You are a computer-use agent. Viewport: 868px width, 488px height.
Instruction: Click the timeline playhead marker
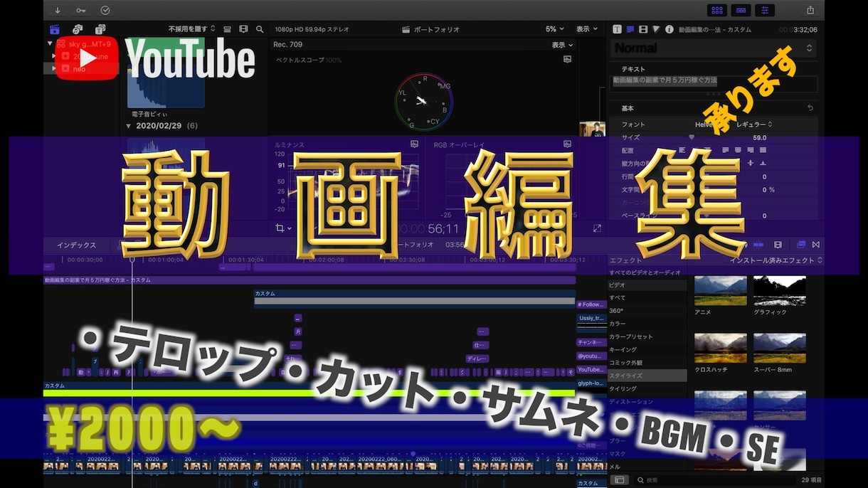(x=132, y=260)
